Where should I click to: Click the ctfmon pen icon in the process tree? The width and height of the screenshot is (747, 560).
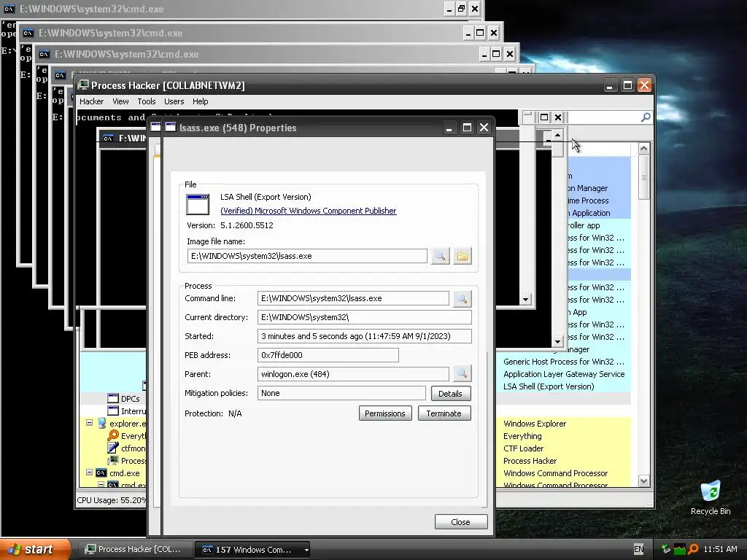113,448
